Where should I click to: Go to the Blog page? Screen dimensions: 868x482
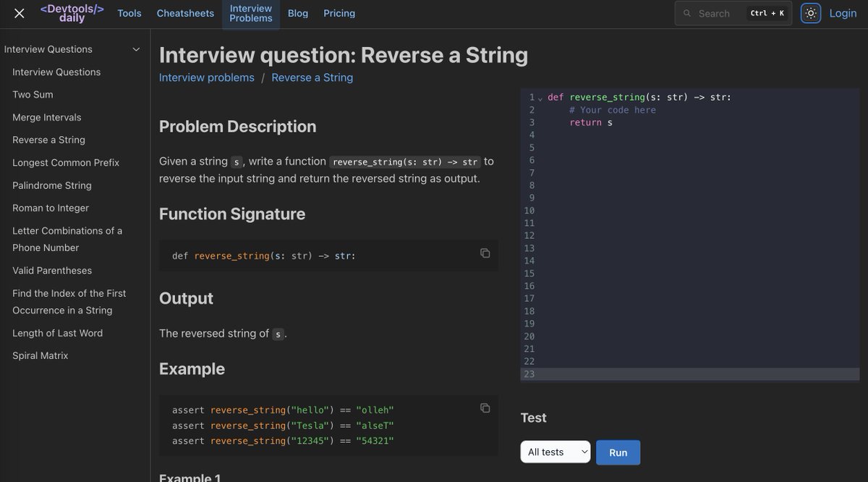coord(298,13)
